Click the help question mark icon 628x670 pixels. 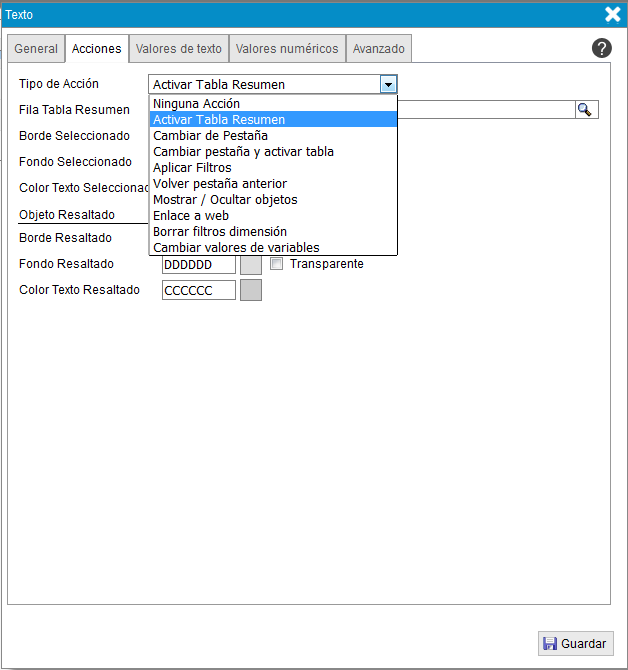click(x=601, y=48)
